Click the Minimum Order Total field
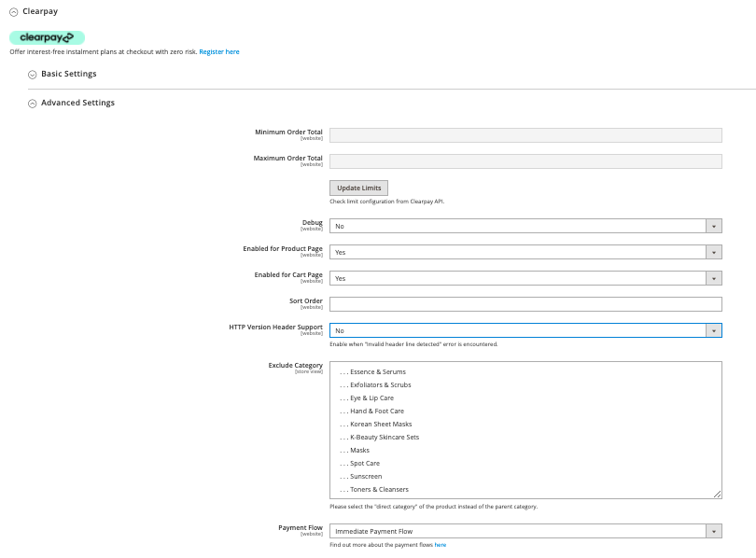This screenshot has height=558, width=756. [x=525, y=135]
